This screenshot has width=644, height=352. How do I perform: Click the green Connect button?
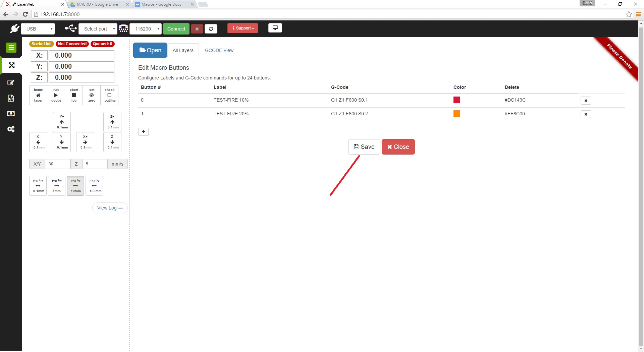click(176, 29)
